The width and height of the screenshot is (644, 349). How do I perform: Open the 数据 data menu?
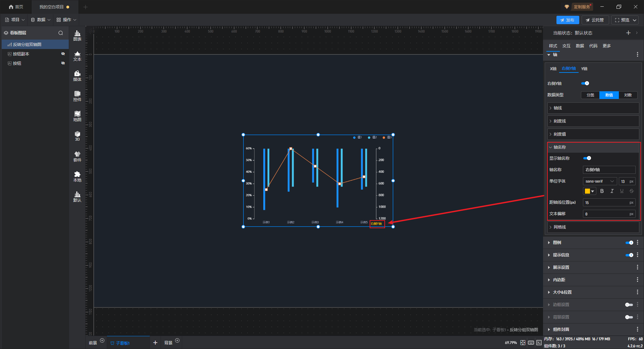point(41,20)
